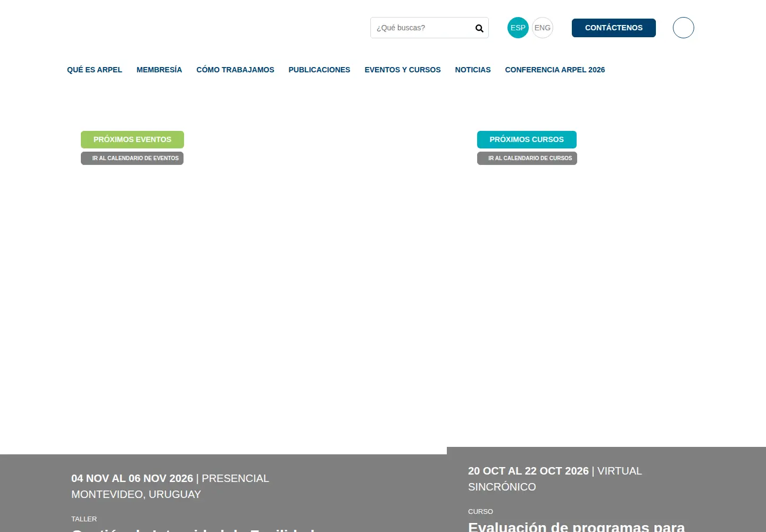Go to the NOTICIAS section

tap(473, 70)
